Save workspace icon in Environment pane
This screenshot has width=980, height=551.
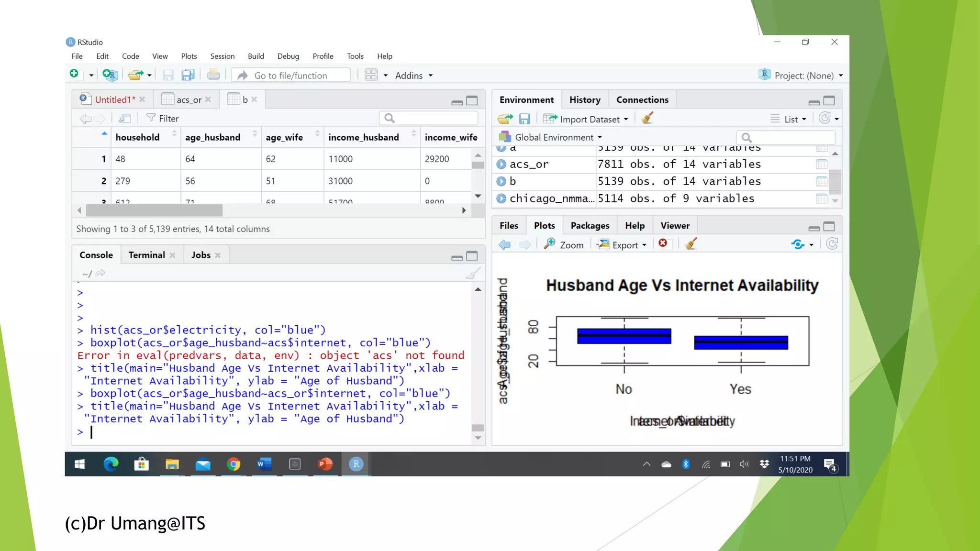tap(524, 119)
